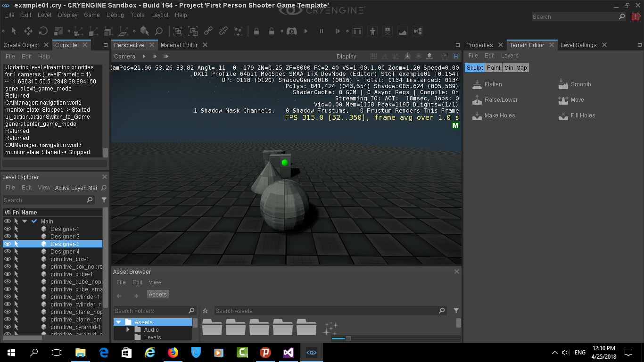Click the broken-chain Unlink objects icon
This screenshot has width=644, height=362.
click(223, 31)
